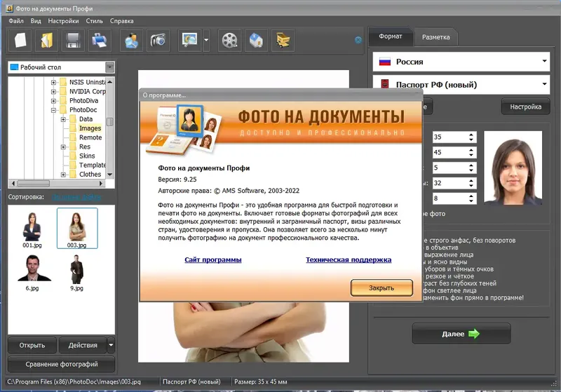
Task: Click the stepper of the field with 8
Action: click(471, 198)
